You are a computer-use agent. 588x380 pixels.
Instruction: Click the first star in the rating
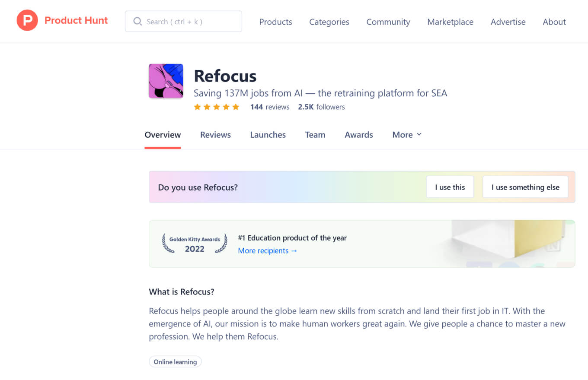pyautogui.click(x=197, y=106)
